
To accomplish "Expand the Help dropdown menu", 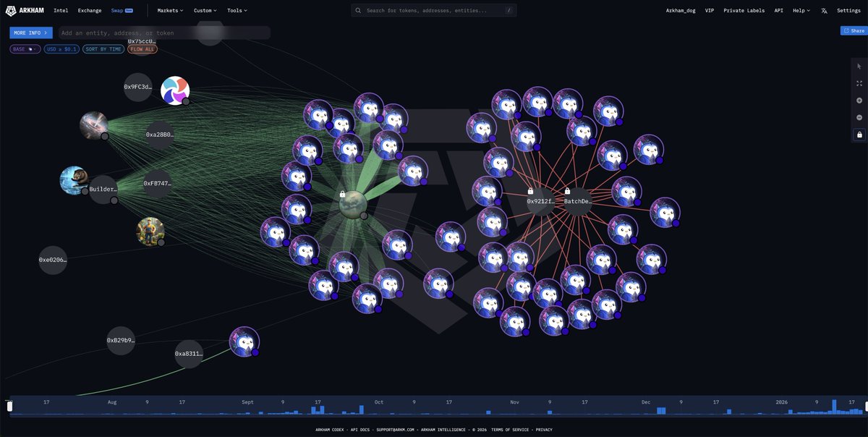I will 801,11.
